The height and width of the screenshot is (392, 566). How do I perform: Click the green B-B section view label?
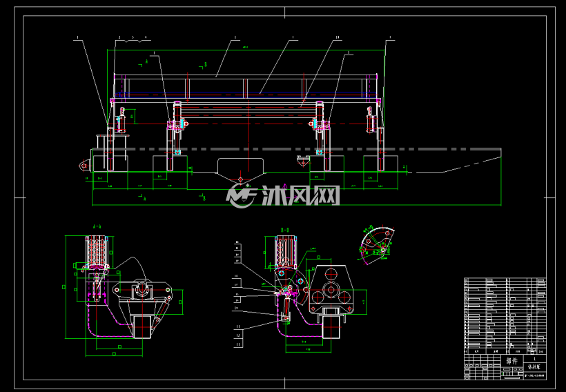click(x=285, y=230)
